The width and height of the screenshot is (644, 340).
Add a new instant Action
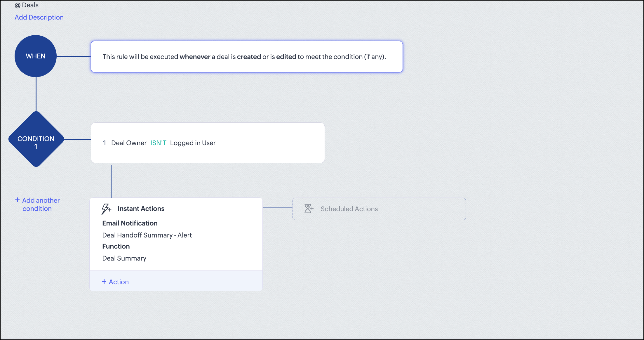click(119, 282)
